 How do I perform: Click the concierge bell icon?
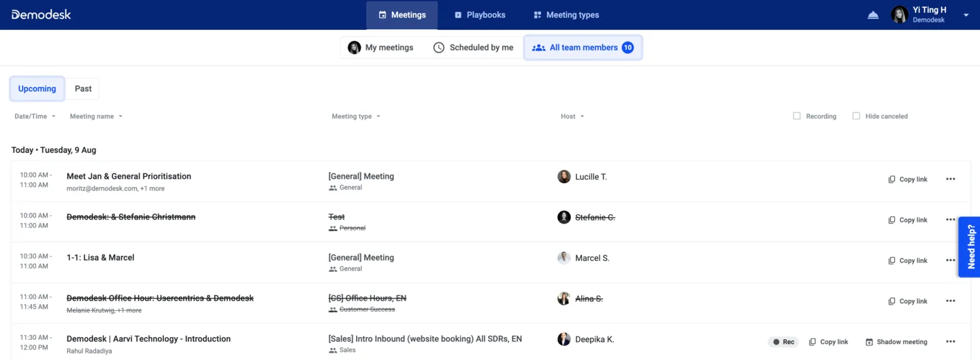[x=873, y=15]
